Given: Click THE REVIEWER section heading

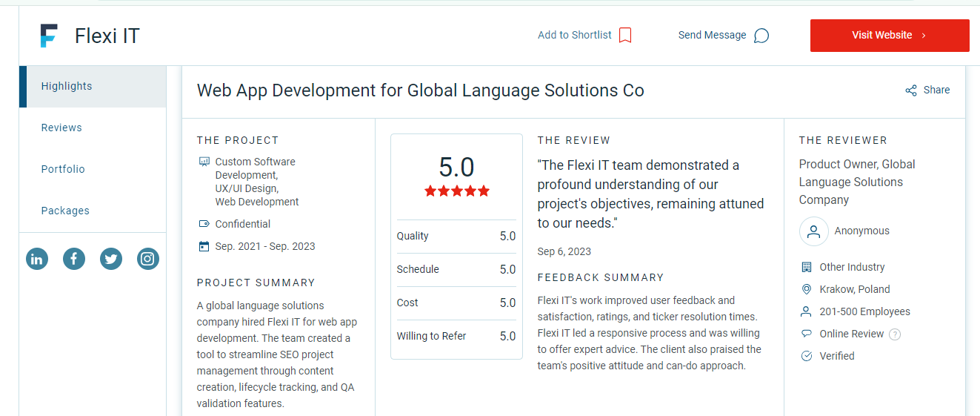Looking at the screenshot, I should pyautogui.click(x=843, y=140).
